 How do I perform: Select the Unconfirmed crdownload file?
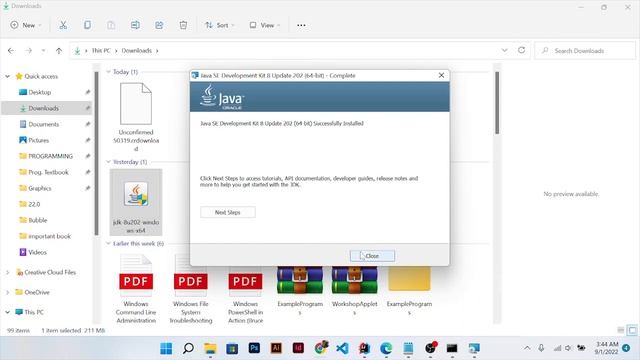pos(136,116)
